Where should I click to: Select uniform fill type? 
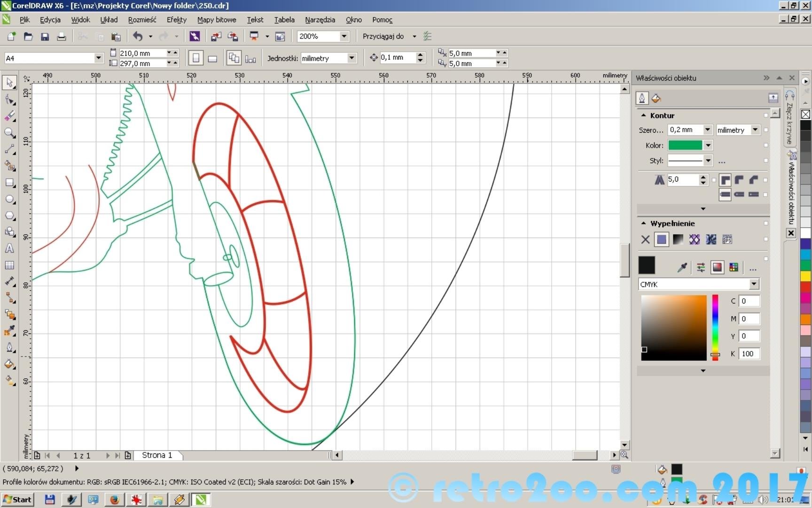661,239
